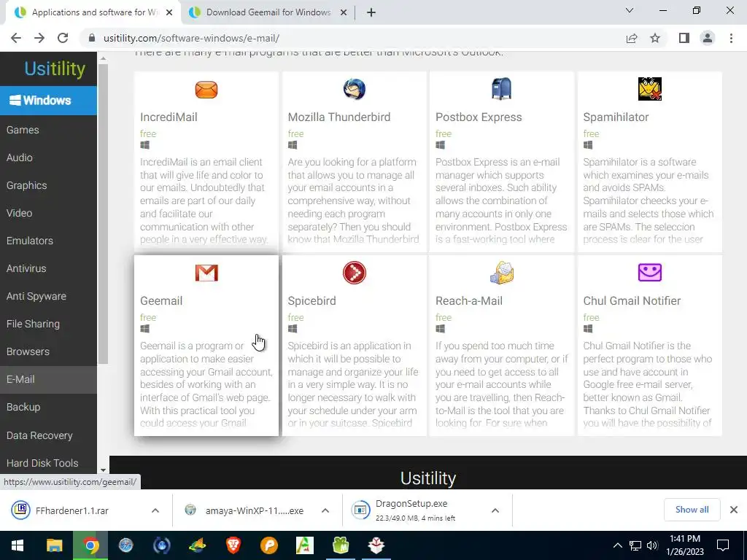This screenshot has width=747, height=560.
Task: Reload the page with the refresh icon
Action: tap(63, 38)
